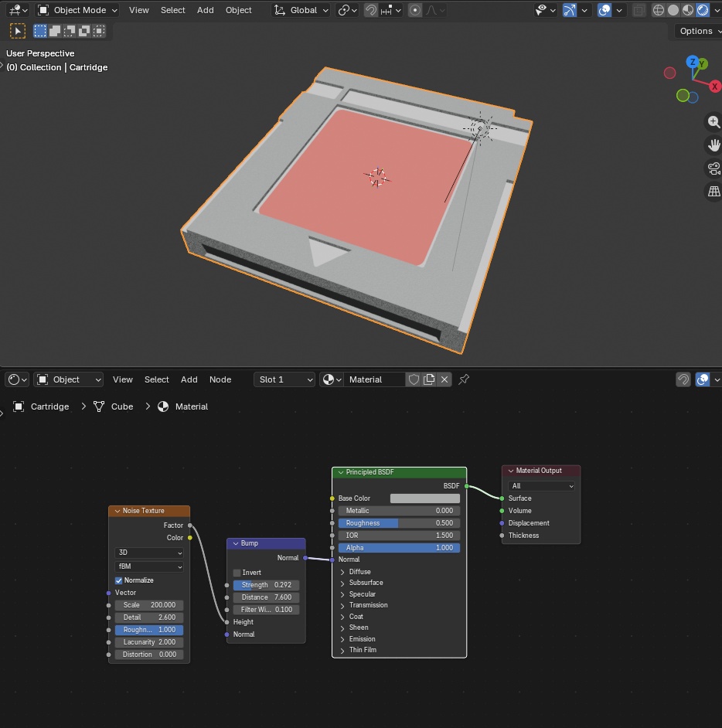Open the fBM noise type dropdown
Screen dimensions: 722x728
[x=149, y=567]
